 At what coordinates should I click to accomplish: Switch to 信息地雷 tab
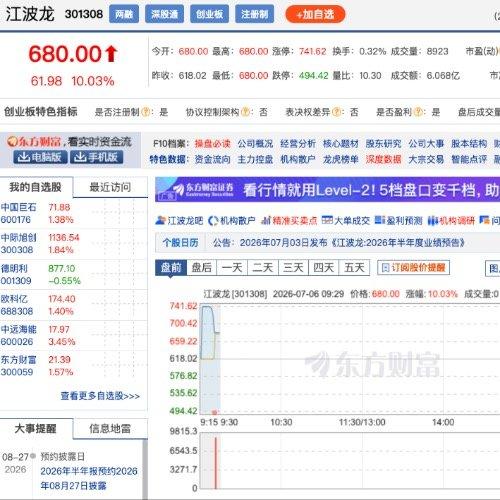(110, 428)
